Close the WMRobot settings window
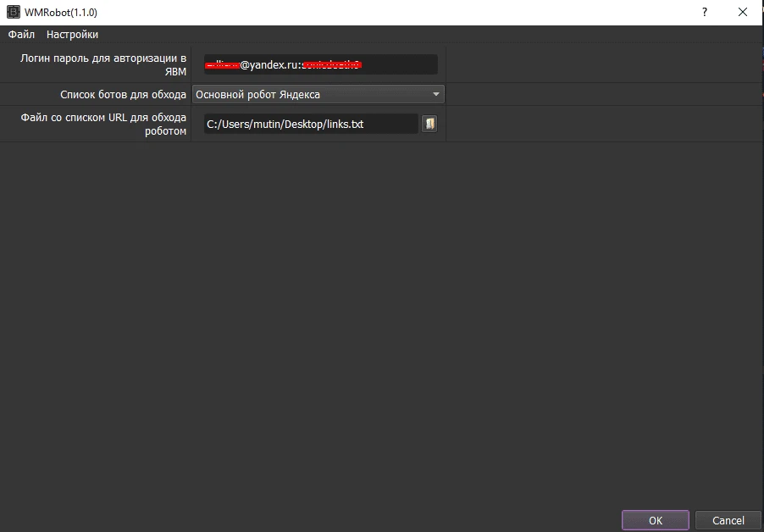Screen dimensions: 764x532 point(743,12)
